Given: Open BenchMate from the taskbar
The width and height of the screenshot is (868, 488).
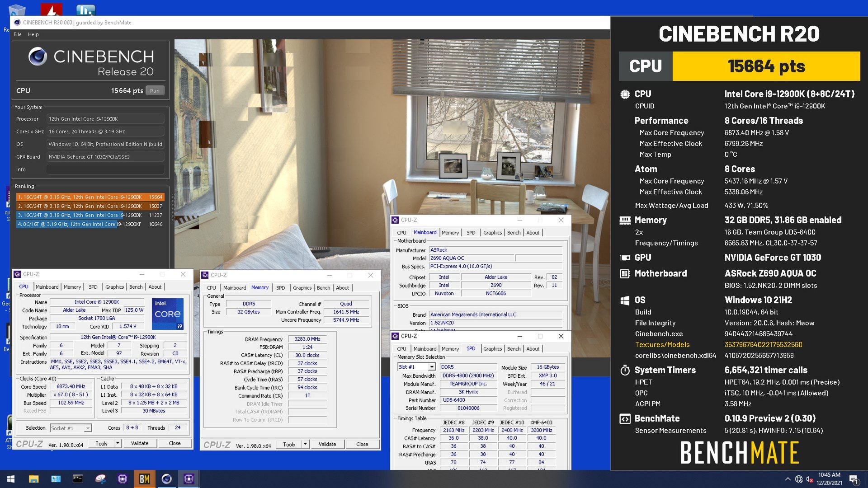Looking at the screenshot, I should tap(145, 479).
